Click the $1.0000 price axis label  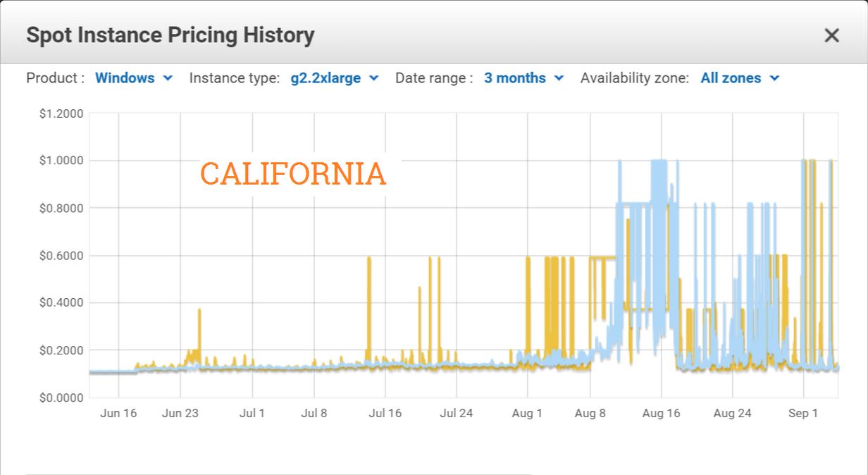pos(61,161)
